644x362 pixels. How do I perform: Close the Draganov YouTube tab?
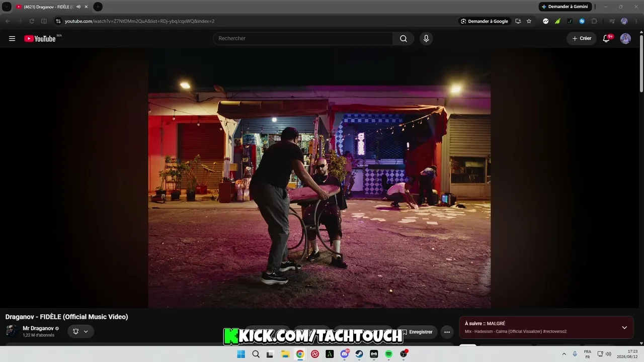[86, 7]
